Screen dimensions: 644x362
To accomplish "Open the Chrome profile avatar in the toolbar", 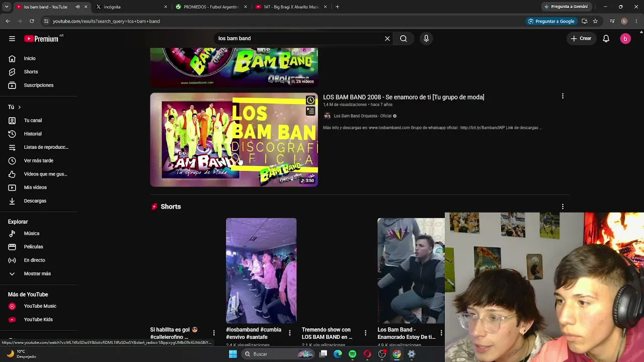I will click(624, 21).
